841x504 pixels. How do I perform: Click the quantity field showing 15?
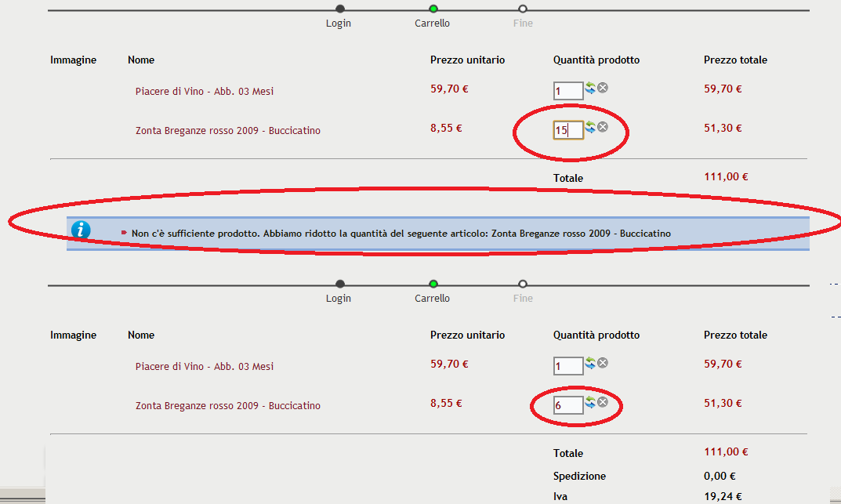[x=568, y=130]
